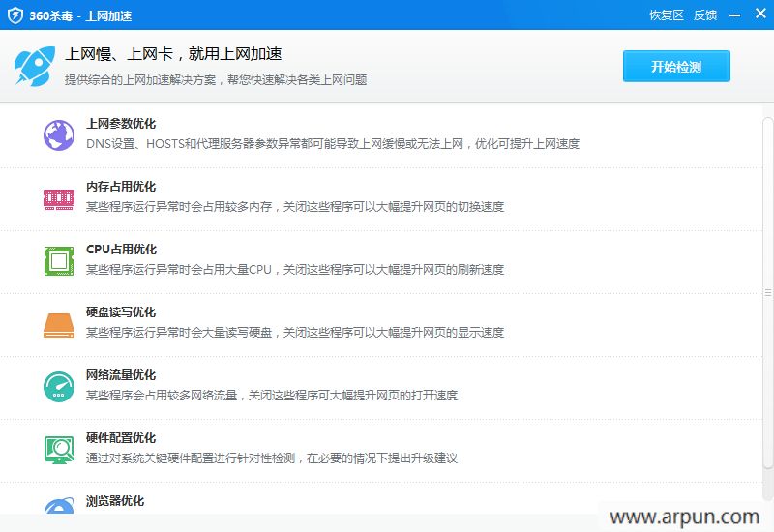Click the 360 shield logo in title bar
The width and height of the screenshot is (774, 532).
(x=15, y=15)
